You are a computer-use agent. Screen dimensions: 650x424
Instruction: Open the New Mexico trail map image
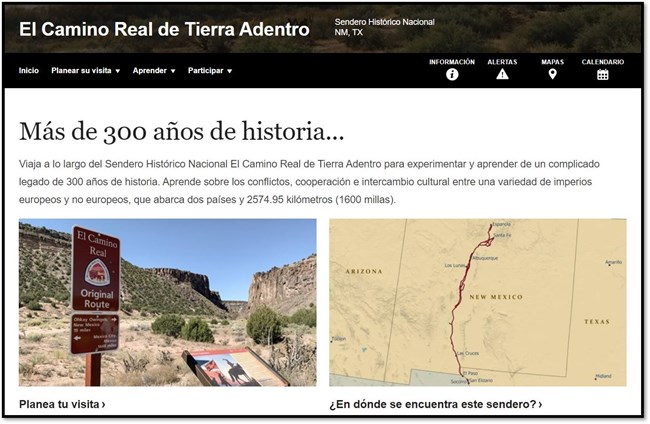[x=478, y=303]
